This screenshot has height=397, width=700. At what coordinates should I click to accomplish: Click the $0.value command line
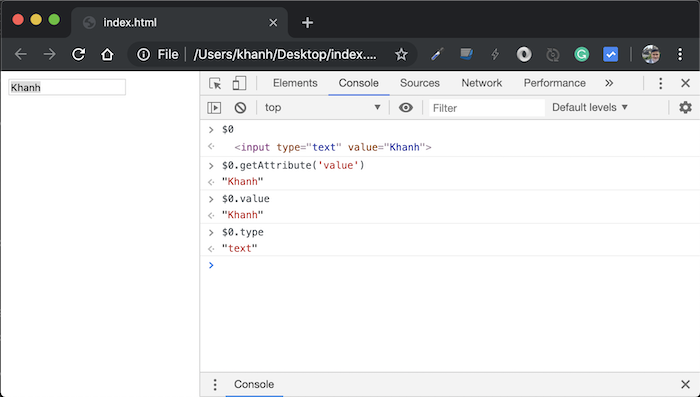pyautogui.click(x=246, y=199)
